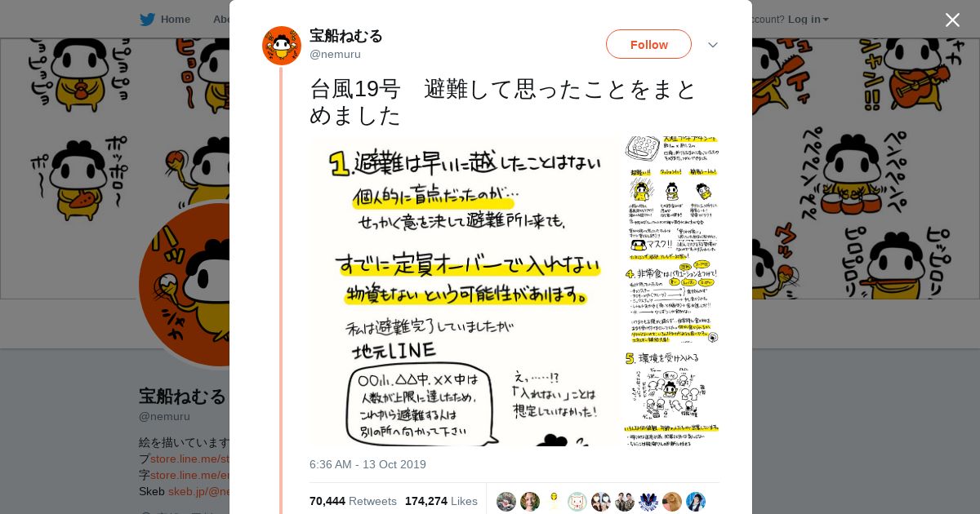
Task: Open the middle-right comic thumbnail about masks
Action: (x=672, y=291)
